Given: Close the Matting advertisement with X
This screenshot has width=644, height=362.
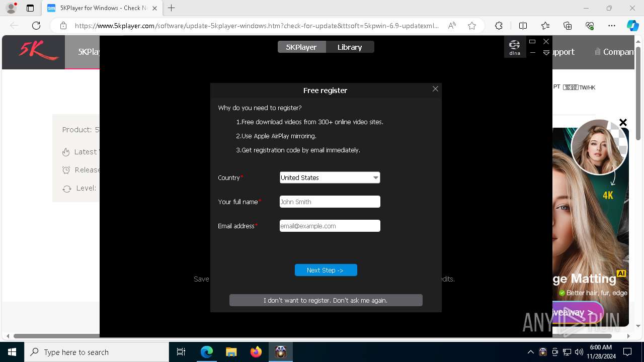Looking at the screenshot, I should (623, 122).
